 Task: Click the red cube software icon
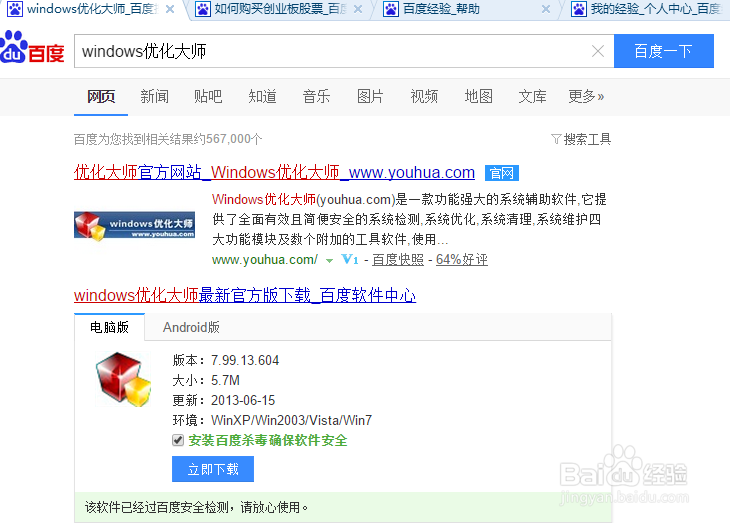pyautogui.click(x=123, y=379)
